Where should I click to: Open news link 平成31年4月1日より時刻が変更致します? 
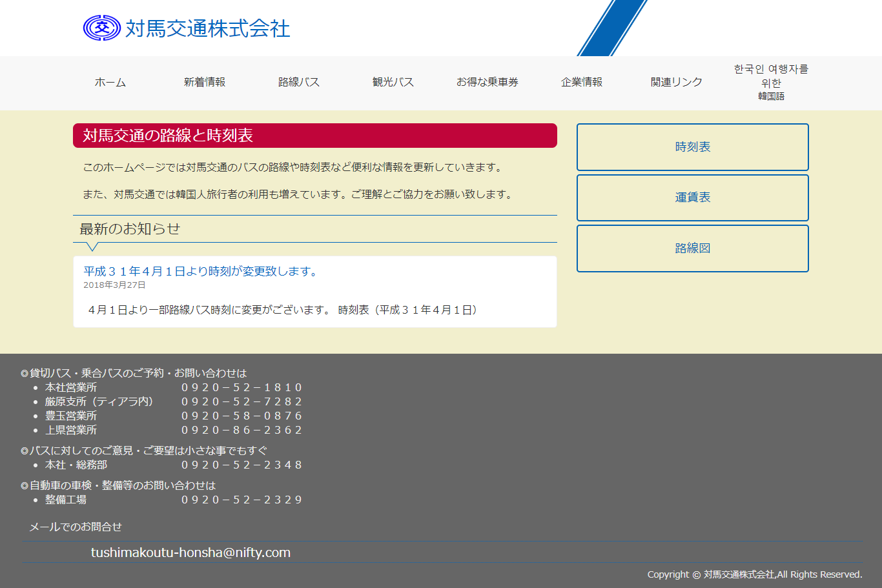click(202, 271)
